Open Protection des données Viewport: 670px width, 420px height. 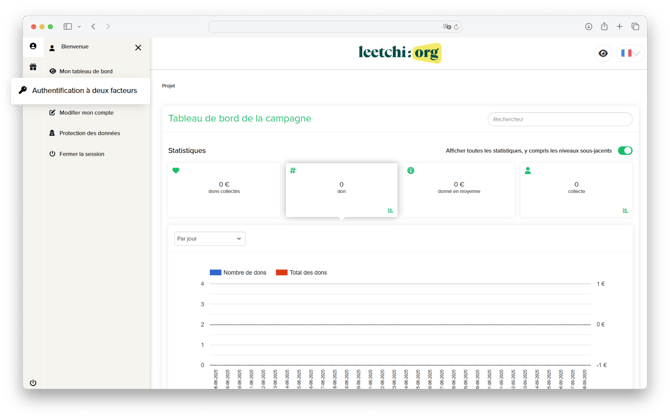pyautogui.click(x=84, y=133)
